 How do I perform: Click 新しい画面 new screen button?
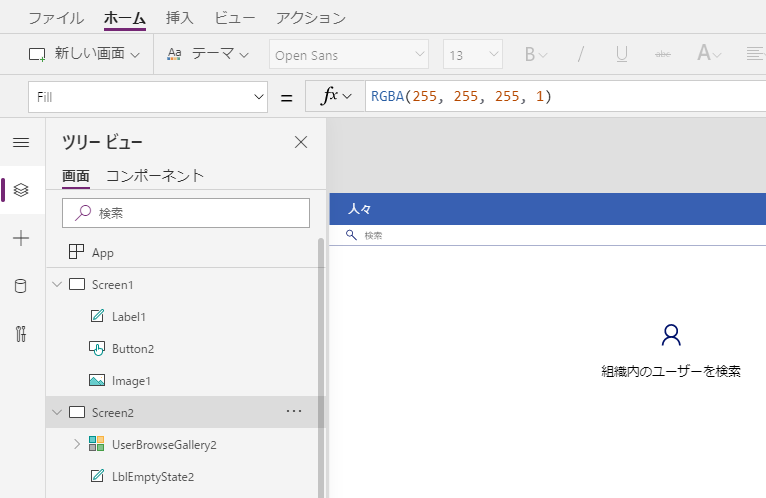(x=84, y=54)
